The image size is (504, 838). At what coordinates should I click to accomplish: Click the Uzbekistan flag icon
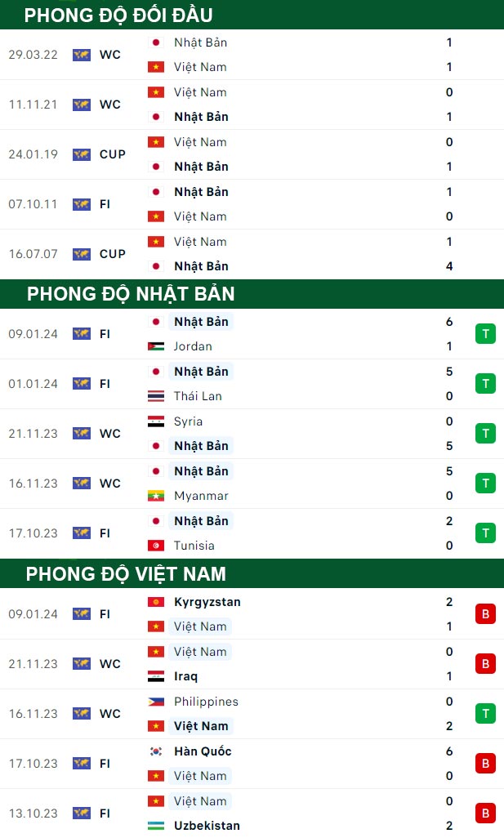155,826
